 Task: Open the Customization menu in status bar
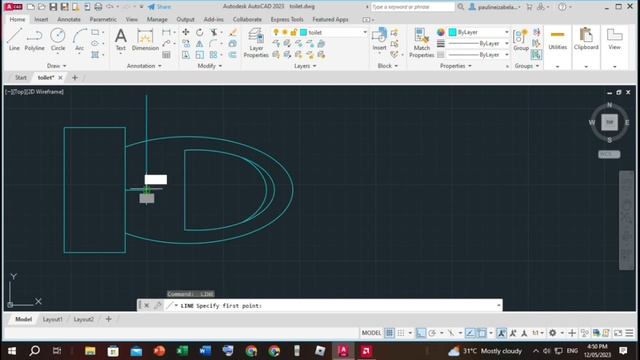629,333
